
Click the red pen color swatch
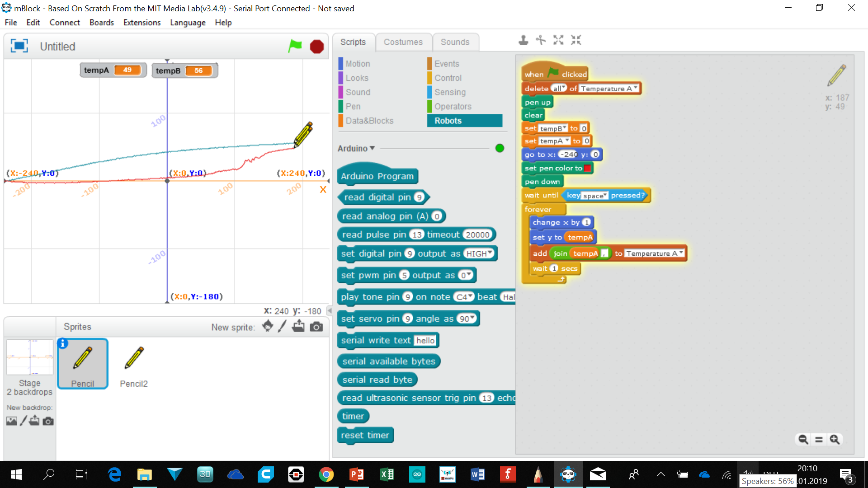(x=587, y=168)
